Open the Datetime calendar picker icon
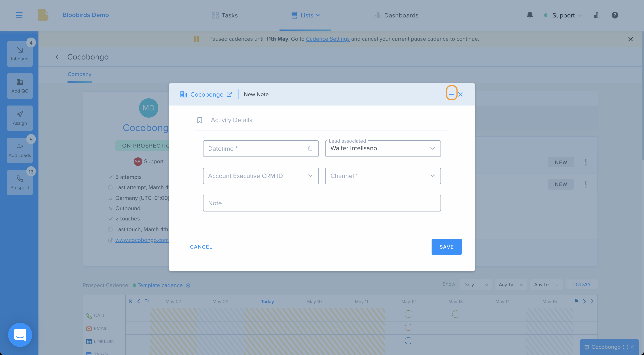Screen dimensions: 644x355 coord(310,148)
